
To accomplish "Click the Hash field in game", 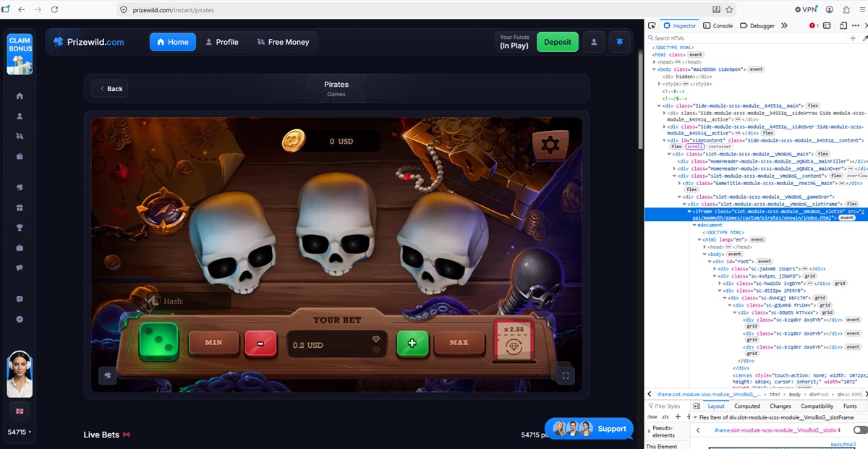I will (190, 301).
